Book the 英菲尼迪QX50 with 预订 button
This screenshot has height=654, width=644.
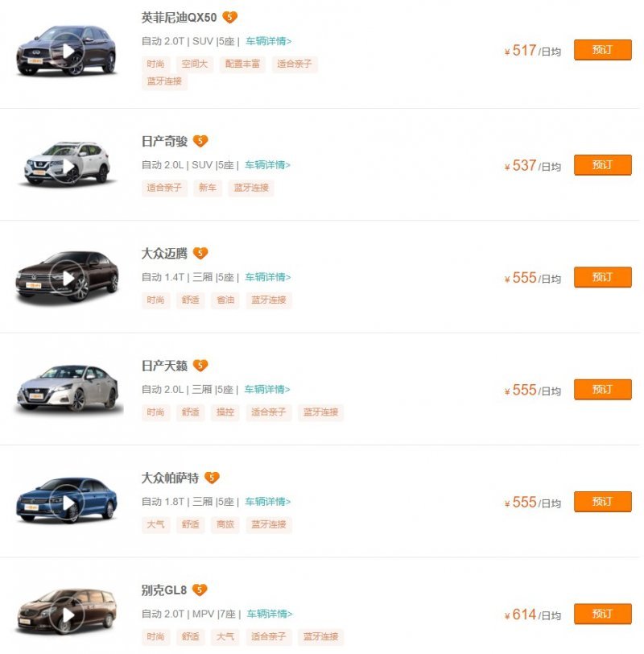(x=602, y=50)
